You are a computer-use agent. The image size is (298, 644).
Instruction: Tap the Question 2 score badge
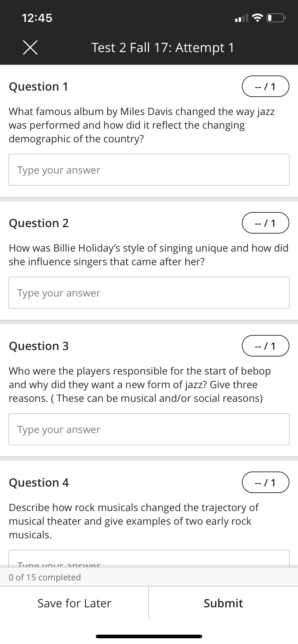[x=266, y=223]
